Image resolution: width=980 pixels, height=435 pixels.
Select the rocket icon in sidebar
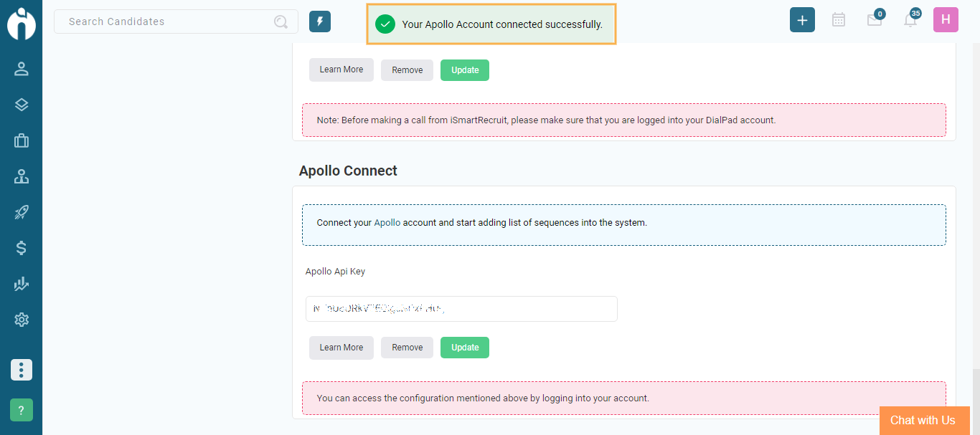[21, 212]
